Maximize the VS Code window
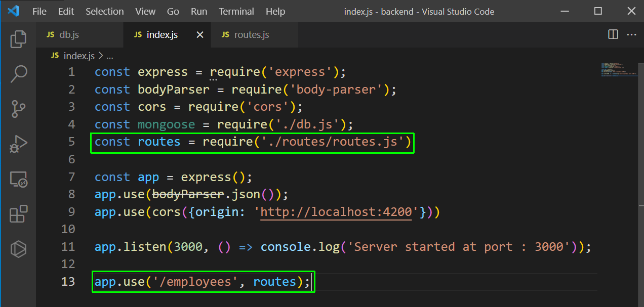Viewport: 644px width, 307px height. click(x=598, y=11)
